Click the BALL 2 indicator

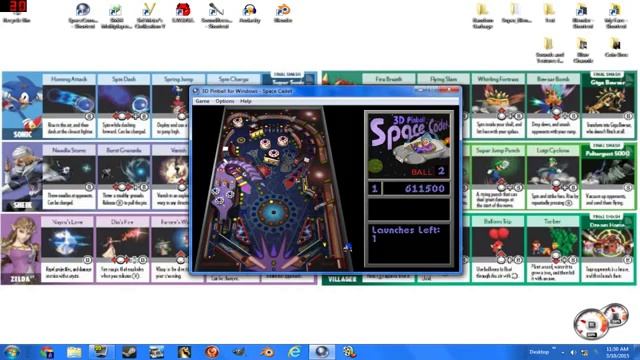point(428,171)
